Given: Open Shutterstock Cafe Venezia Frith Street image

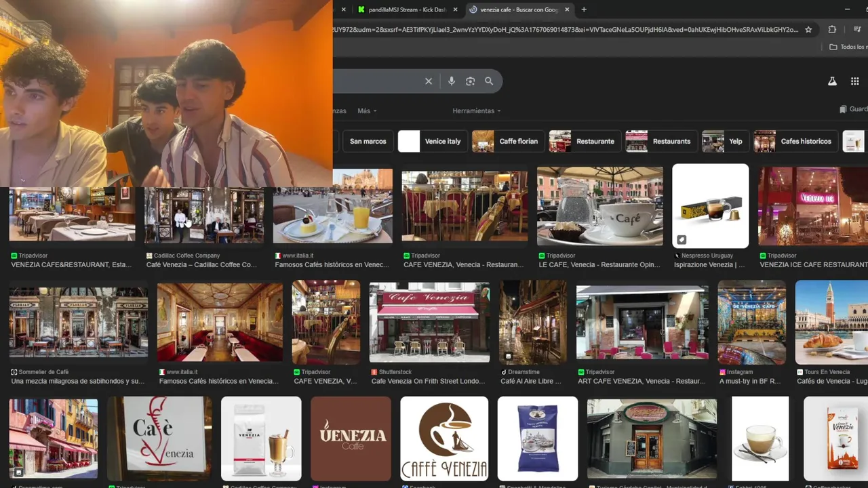Looking at the screenshot, I should (429, 323).
